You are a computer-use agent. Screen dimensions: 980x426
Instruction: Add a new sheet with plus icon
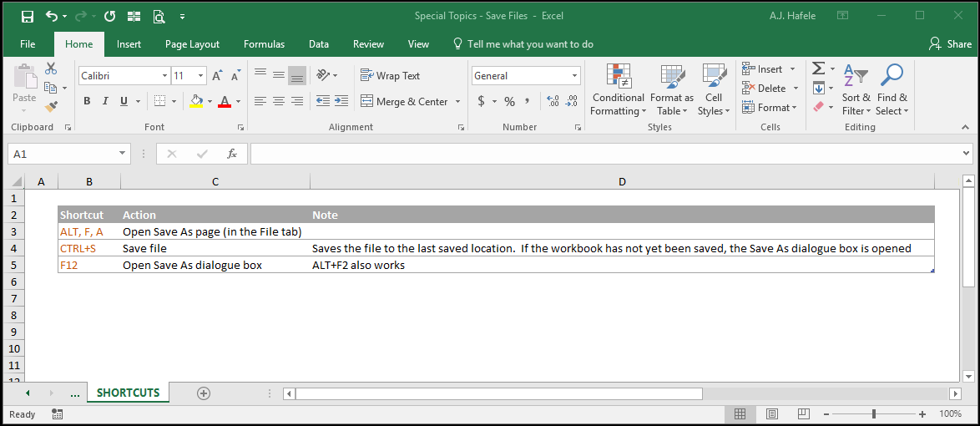pos(203,393)
